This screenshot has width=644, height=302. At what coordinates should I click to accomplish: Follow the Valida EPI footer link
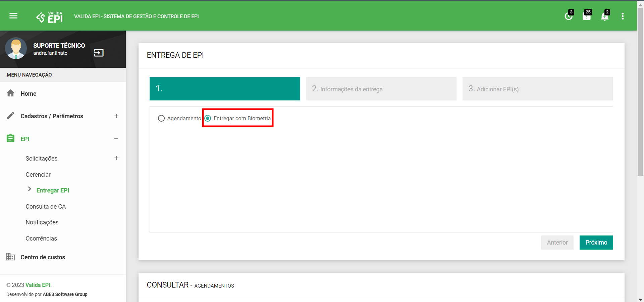(x=38, y=285)
